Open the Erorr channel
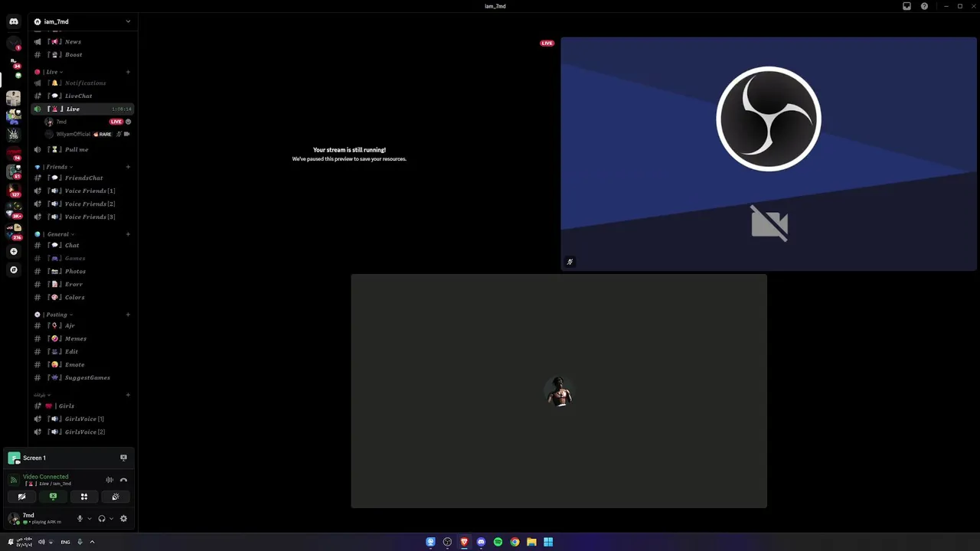The image size is (980, 551). point(83,285)
